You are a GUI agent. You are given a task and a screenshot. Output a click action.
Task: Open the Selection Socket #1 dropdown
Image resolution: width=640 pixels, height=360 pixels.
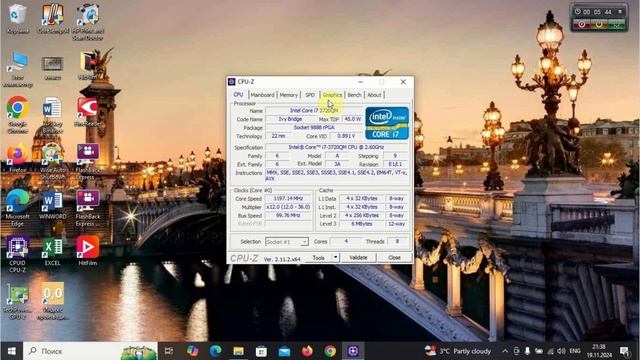click(287, 242)
